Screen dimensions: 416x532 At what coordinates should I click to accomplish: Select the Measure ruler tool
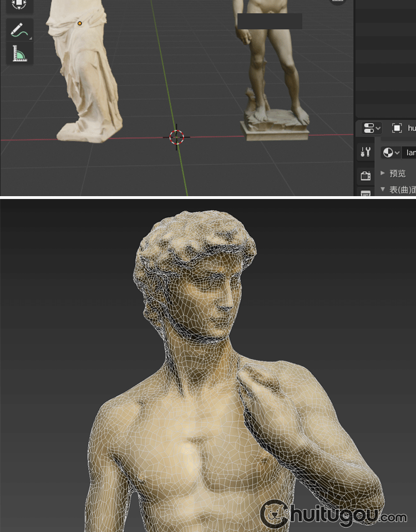(19, 54)
